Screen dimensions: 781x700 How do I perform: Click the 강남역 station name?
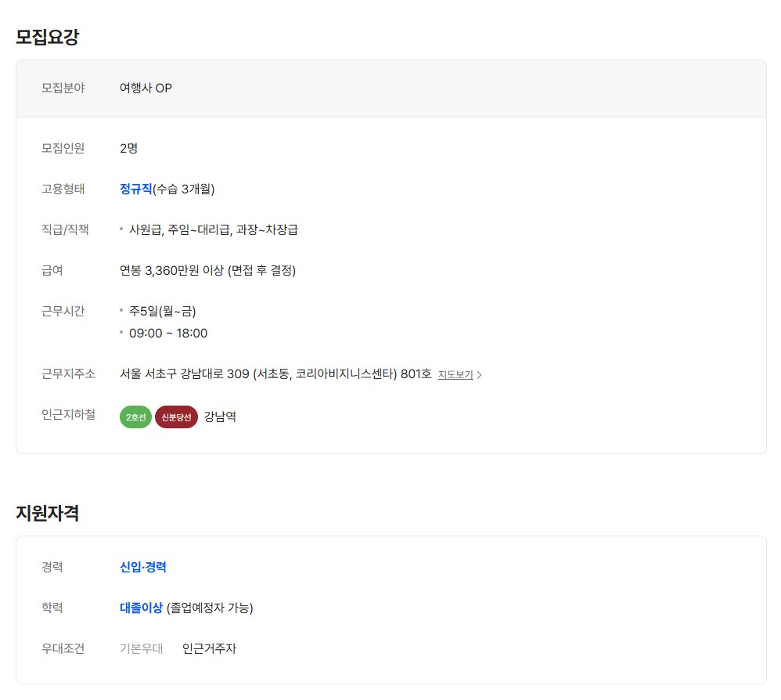[x=220, y=417]
